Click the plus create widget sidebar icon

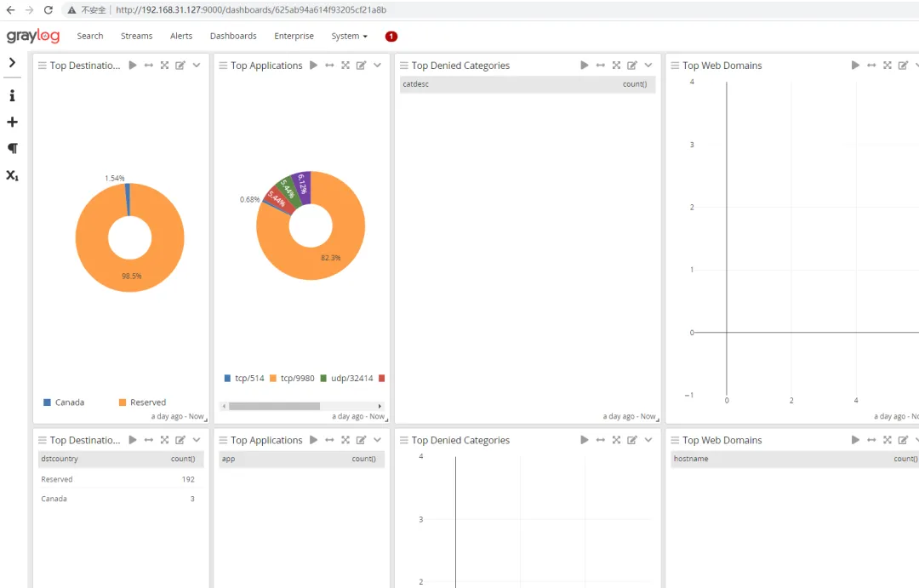12,122
